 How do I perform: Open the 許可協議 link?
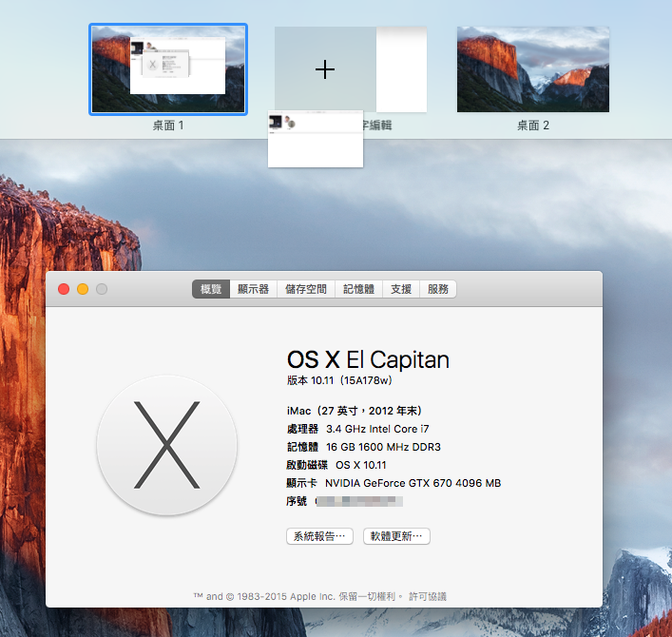click(428, 597)
